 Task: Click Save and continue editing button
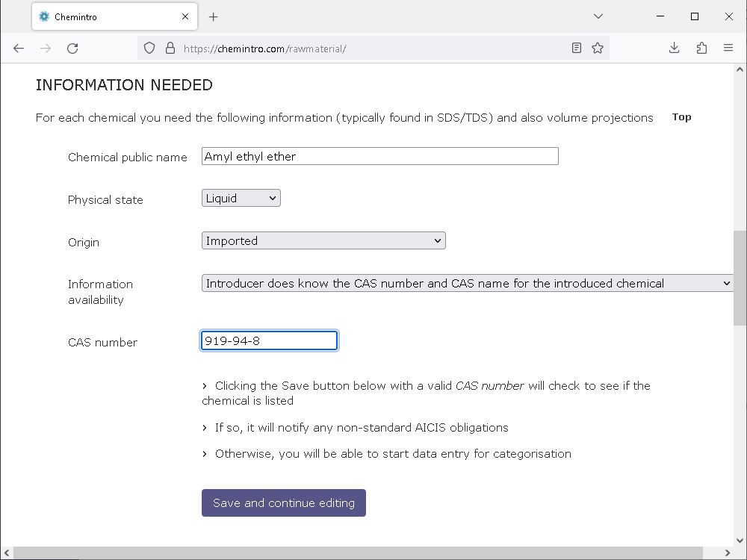tap(283, 503)
